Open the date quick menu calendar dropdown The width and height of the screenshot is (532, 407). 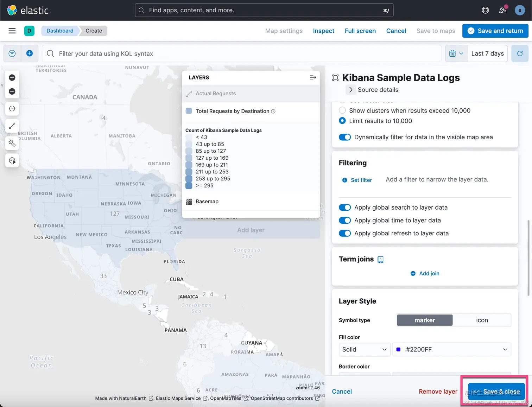(456, 53)
